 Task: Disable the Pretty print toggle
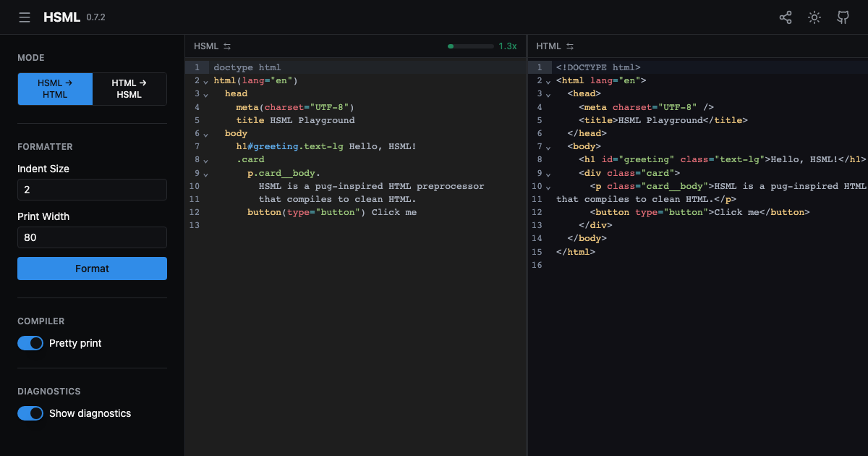click(30, 343)
